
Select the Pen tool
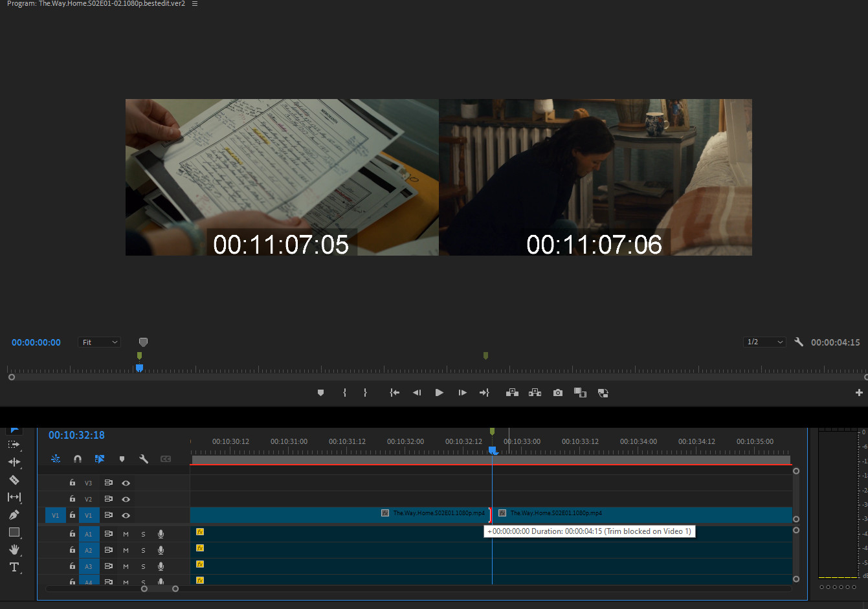point(14,515)
